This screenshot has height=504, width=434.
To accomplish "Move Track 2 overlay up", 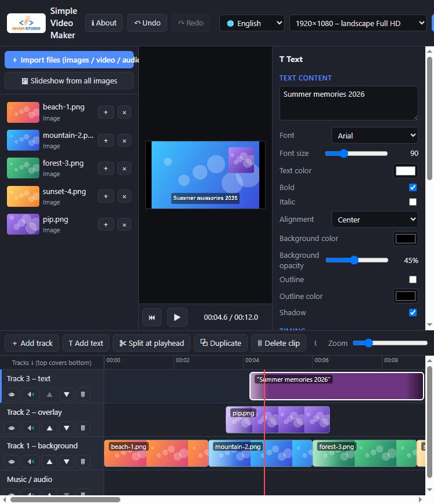I will (x=49, y=428).
